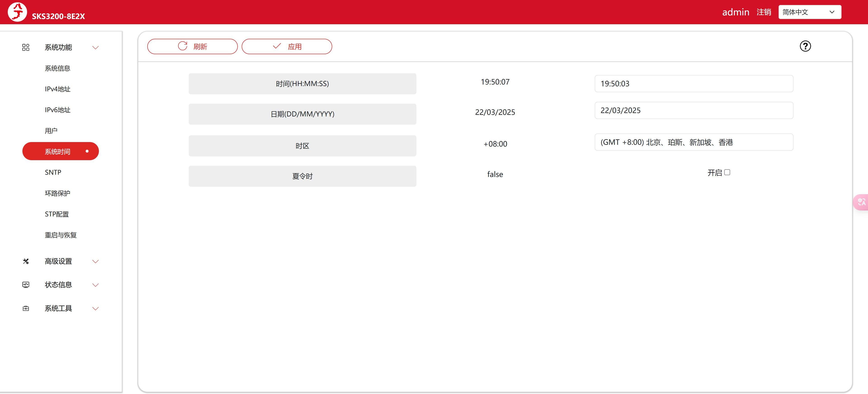The image size is (868, 394).
Task: Click the 注销 logout link
Action: click(x=763, y=12)
